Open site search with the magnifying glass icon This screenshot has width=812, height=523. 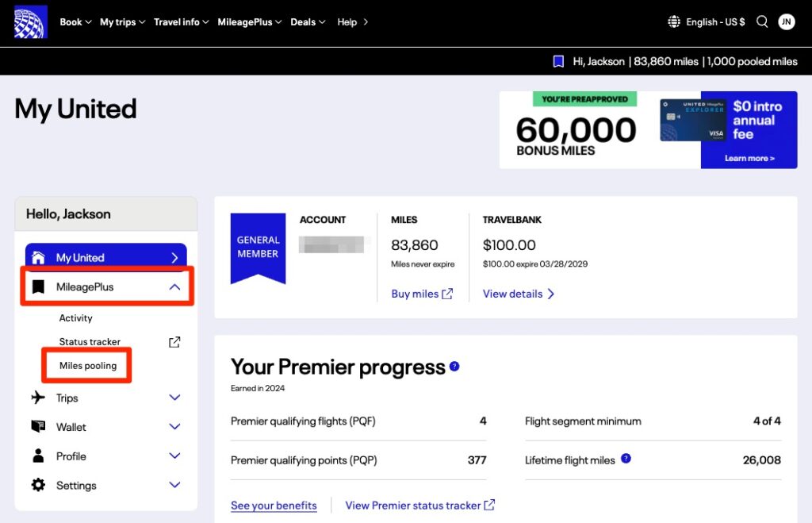[x=762, y=21]
